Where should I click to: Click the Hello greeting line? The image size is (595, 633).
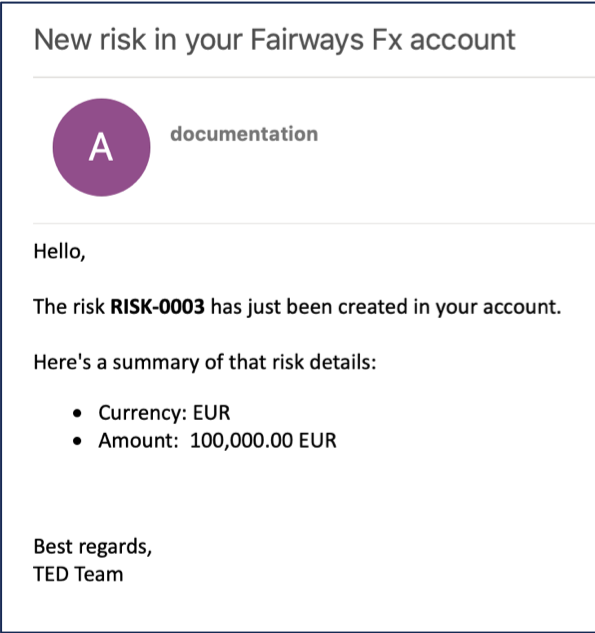[59, 252]
